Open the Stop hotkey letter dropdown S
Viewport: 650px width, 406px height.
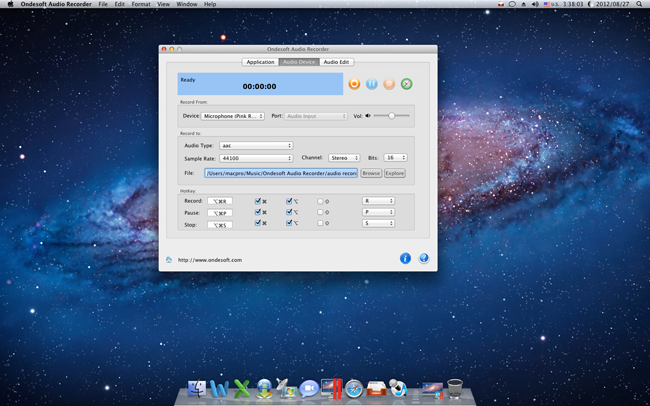tap(378, 223)
